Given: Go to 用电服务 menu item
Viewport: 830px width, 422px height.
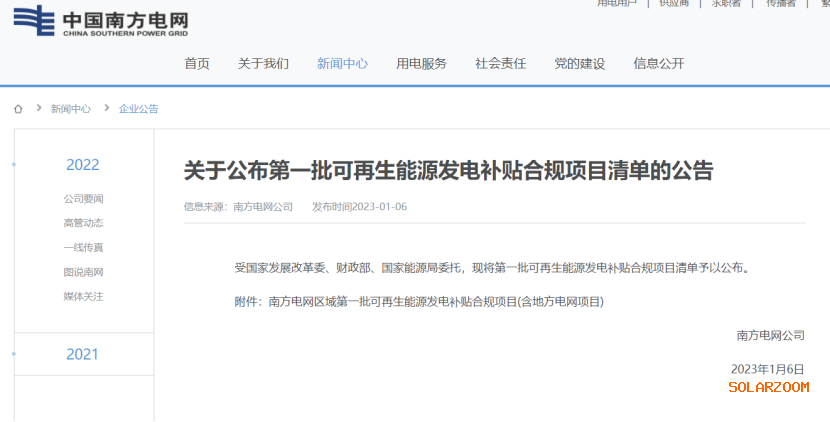Looking at the screenshot, I should click(421, 63).
